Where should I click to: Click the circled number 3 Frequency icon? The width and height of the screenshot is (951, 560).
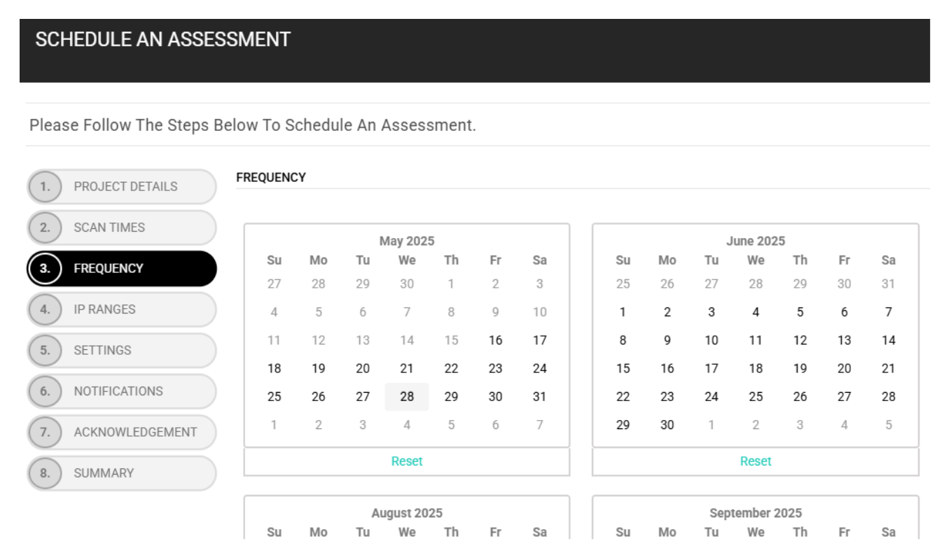[x=46, y=269]
